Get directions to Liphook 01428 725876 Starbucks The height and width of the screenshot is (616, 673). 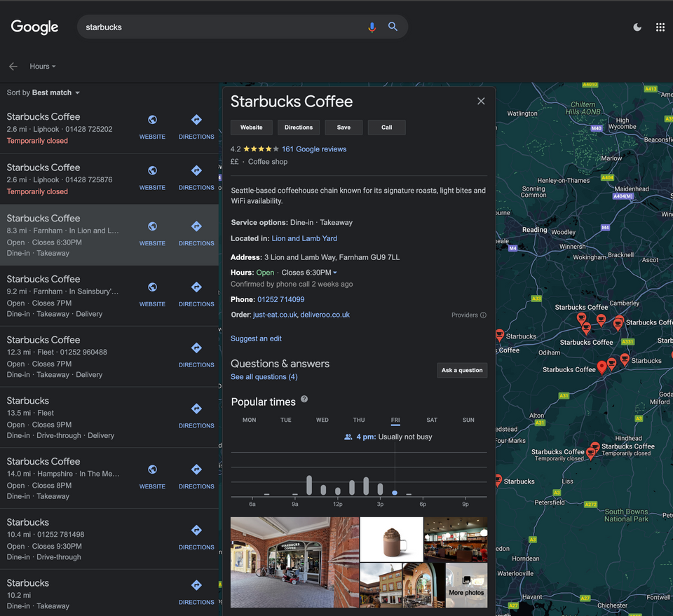[x=196, y=178]
